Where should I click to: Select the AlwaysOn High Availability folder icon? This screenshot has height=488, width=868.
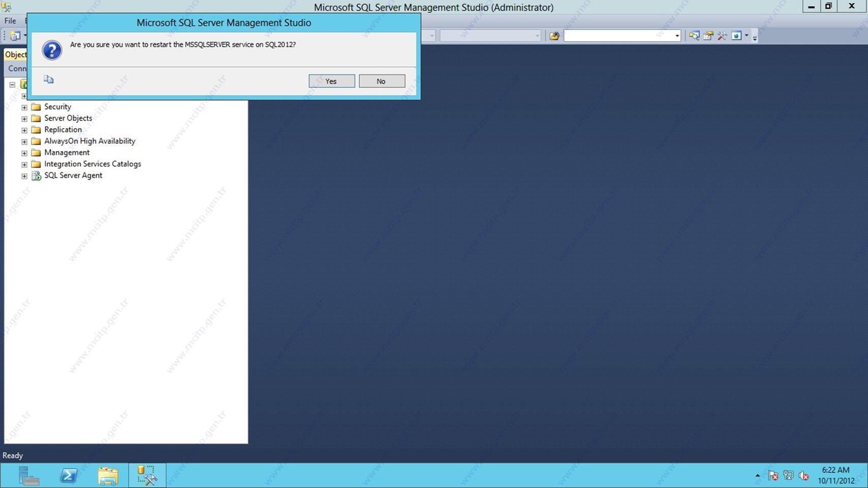[36, 141]
